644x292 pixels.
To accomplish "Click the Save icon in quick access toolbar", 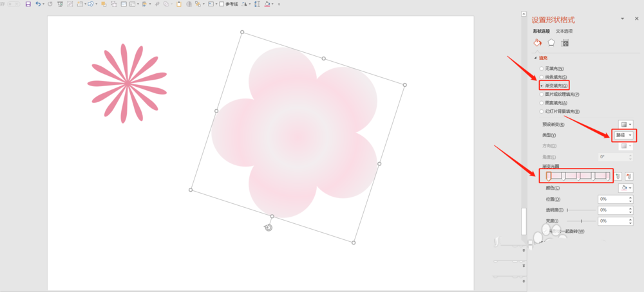I will [x=28, y=4].
